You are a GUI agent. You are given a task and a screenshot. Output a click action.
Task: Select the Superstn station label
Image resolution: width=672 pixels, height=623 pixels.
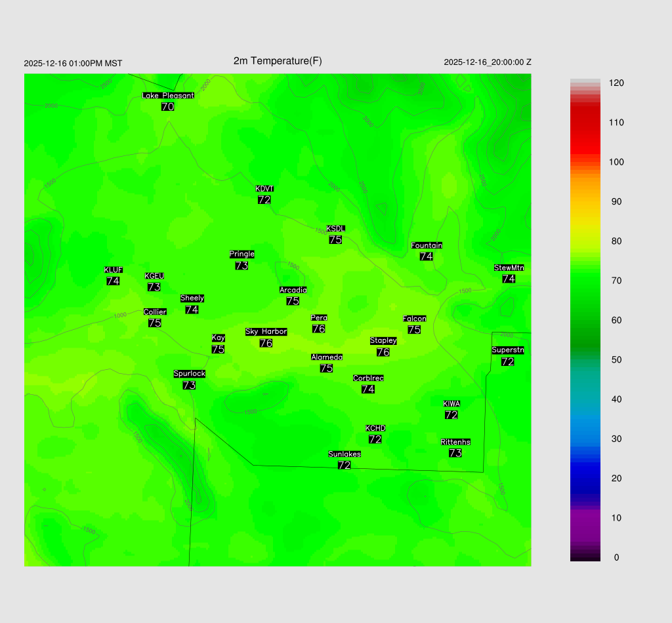[x=507, y=350]
